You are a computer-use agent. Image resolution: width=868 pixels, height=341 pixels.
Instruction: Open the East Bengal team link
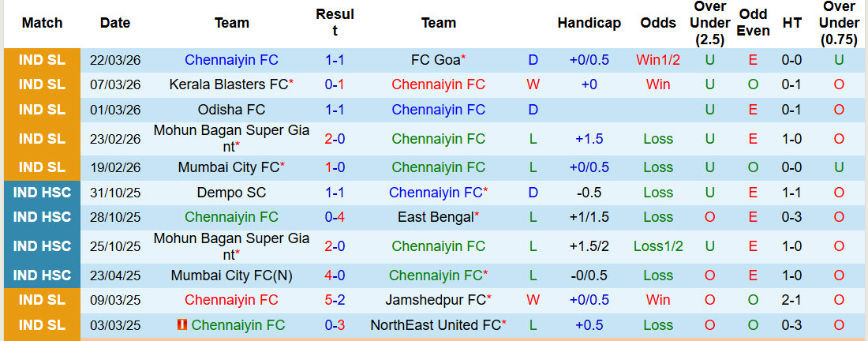[x=436, y=217]
